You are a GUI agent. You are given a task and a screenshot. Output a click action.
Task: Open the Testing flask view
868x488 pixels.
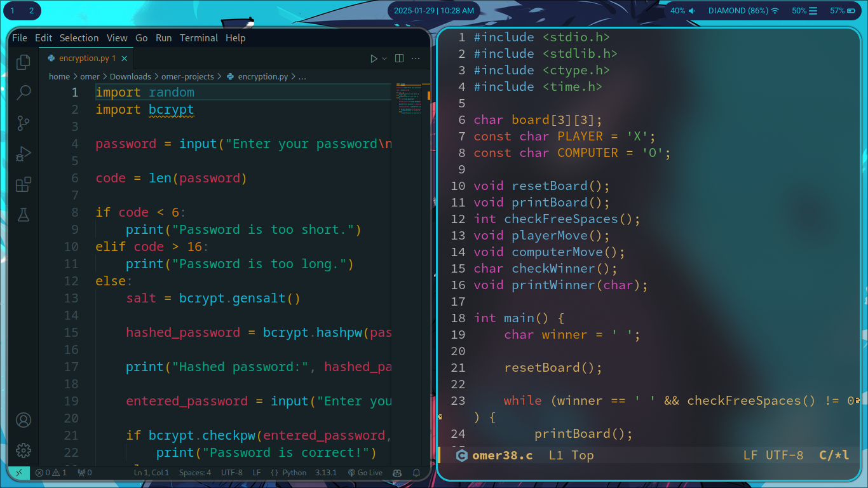point(23,215)
